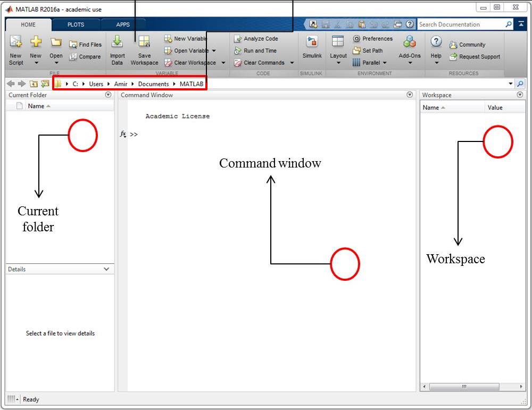Switch to the PLOTS tab
The width and height of the screenshot is (532, 410).
click(76, 24)
